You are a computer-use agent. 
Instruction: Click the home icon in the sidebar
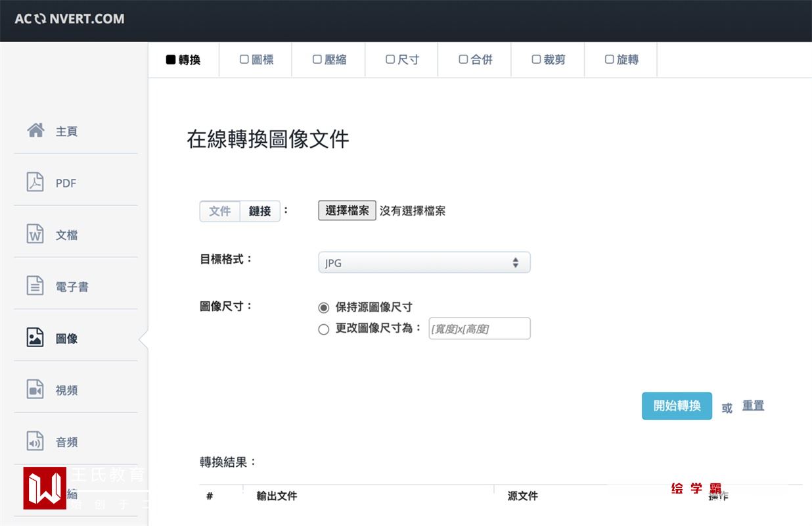(x=35, y=130)
